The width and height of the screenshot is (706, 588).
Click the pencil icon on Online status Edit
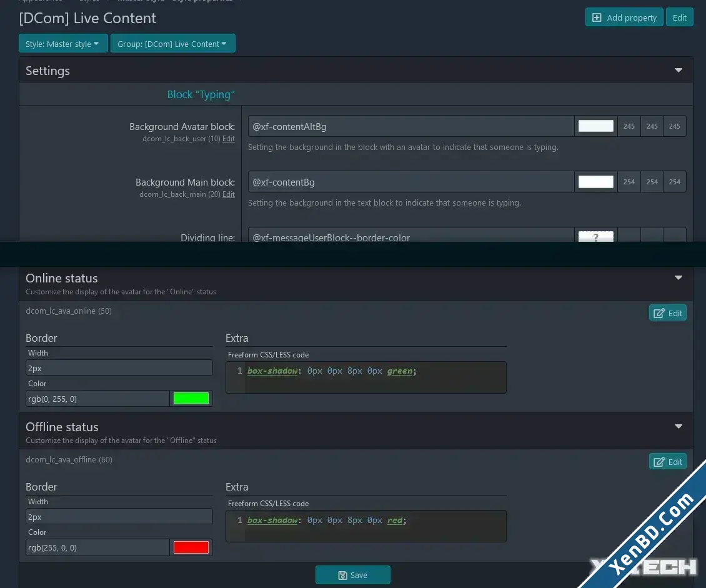click(x=659, y=313)
